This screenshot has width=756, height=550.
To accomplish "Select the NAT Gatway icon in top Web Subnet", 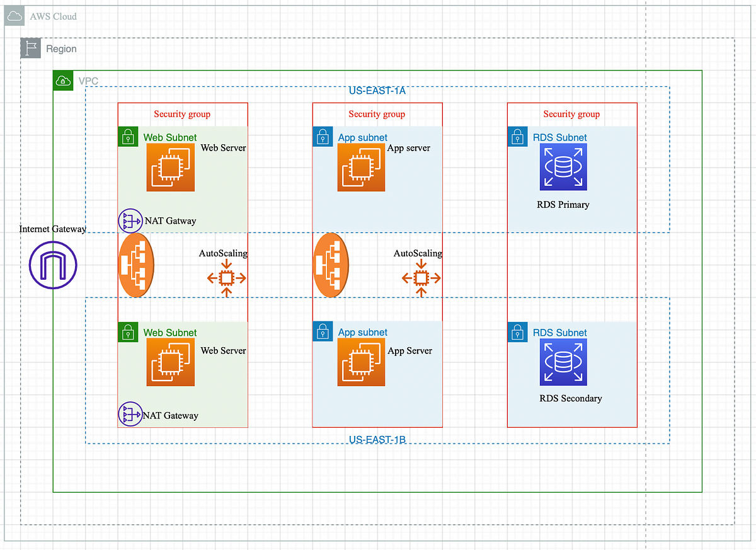I will [130, 221].
